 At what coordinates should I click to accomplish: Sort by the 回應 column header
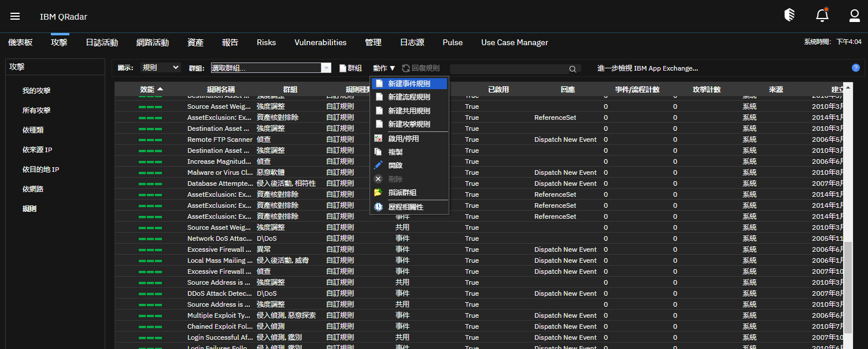(568, 89)
